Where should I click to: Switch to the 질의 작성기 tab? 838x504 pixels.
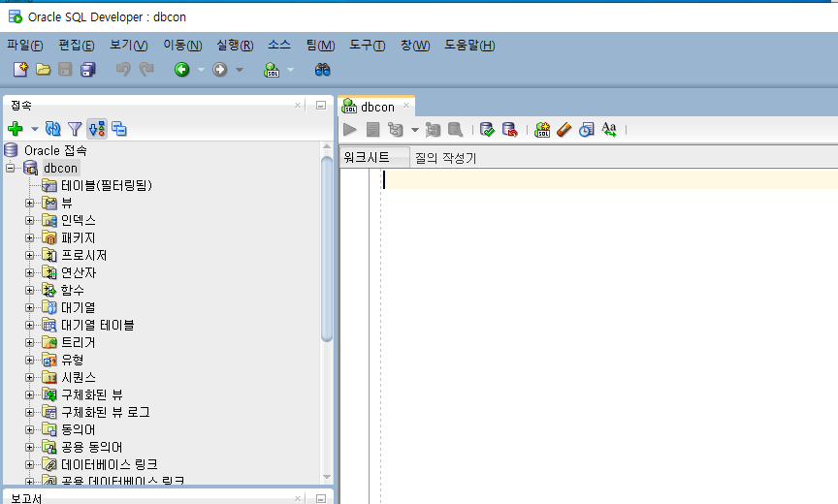pos(446,158)
